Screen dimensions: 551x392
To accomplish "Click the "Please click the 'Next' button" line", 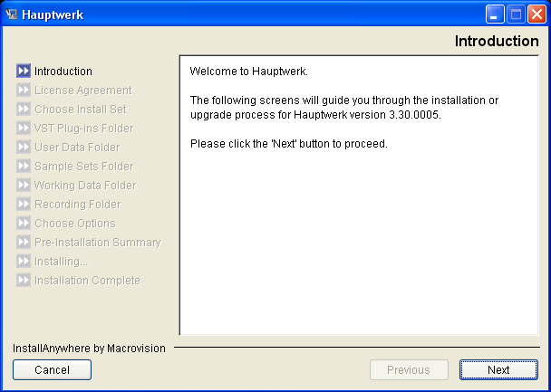I will (289, 144).
